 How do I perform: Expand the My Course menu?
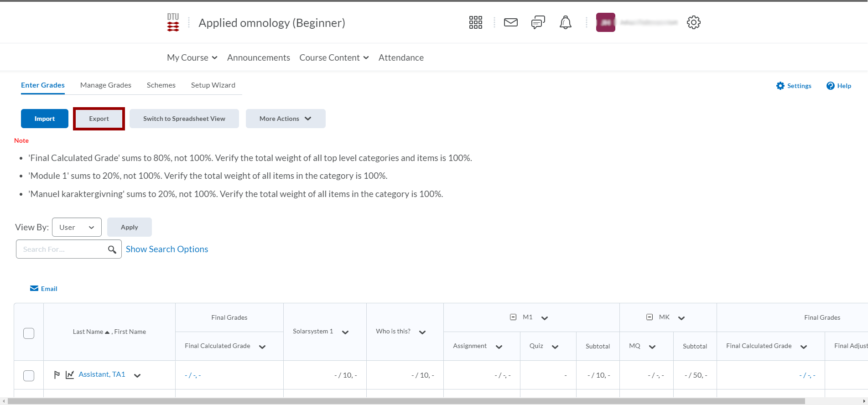192,57
